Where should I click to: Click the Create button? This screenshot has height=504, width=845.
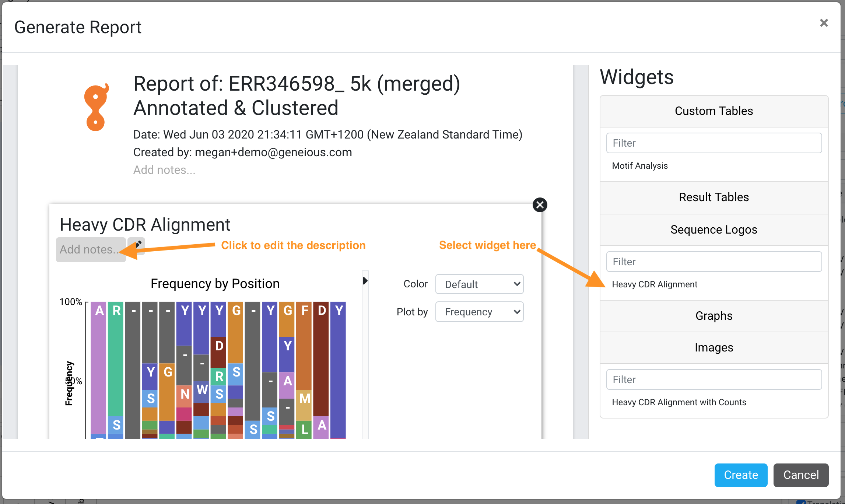point(741,475)
